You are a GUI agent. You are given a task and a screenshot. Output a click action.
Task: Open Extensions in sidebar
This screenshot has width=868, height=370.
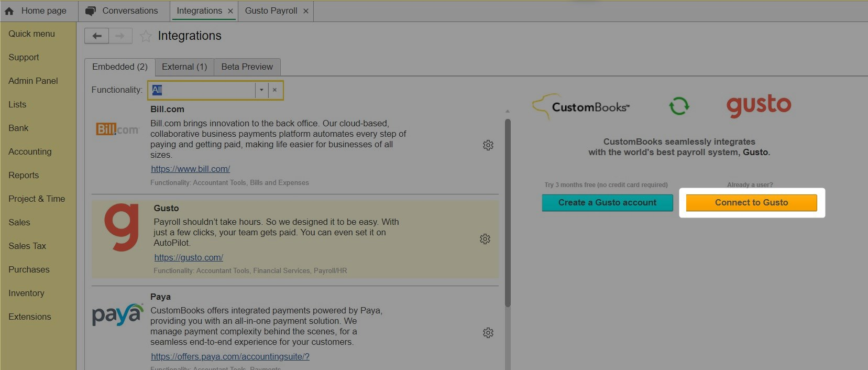pyautogui.click(x=30, y=317)
